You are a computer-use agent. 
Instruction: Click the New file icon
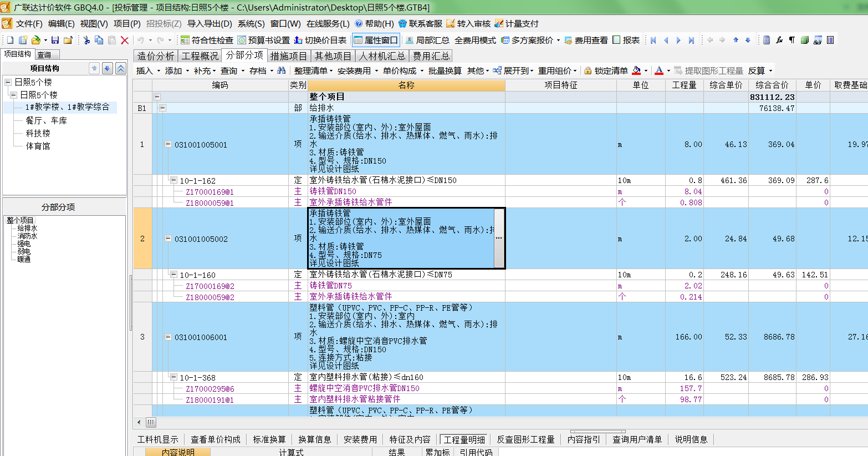pyautogui.click(x=10, y=40)
